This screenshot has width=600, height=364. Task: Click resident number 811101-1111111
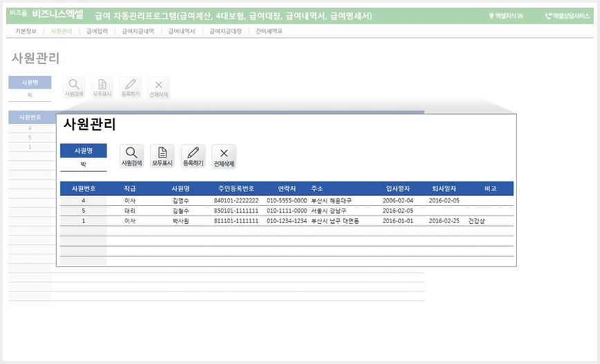[x=236, y=221]
